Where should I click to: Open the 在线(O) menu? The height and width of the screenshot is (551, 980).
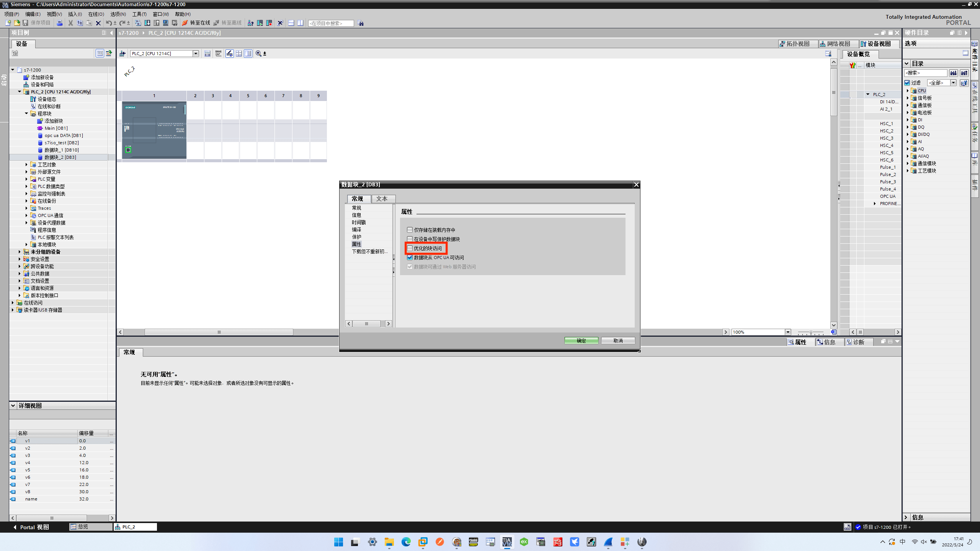click(96, 14)
